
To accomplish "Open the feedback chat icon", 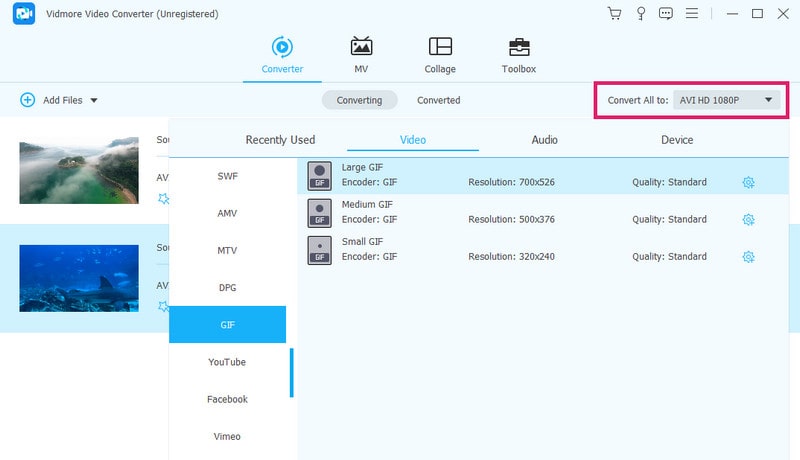I will point(666,14).
